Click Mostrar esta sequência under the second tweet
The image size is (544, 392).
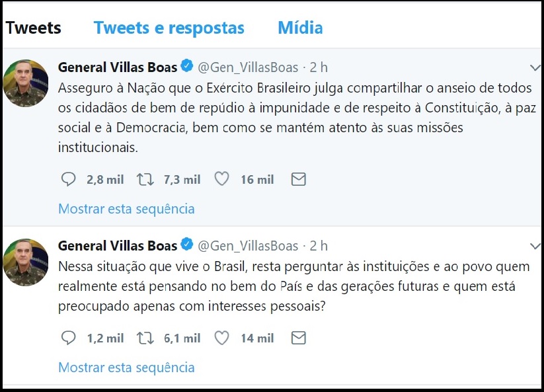click(126, 368)
